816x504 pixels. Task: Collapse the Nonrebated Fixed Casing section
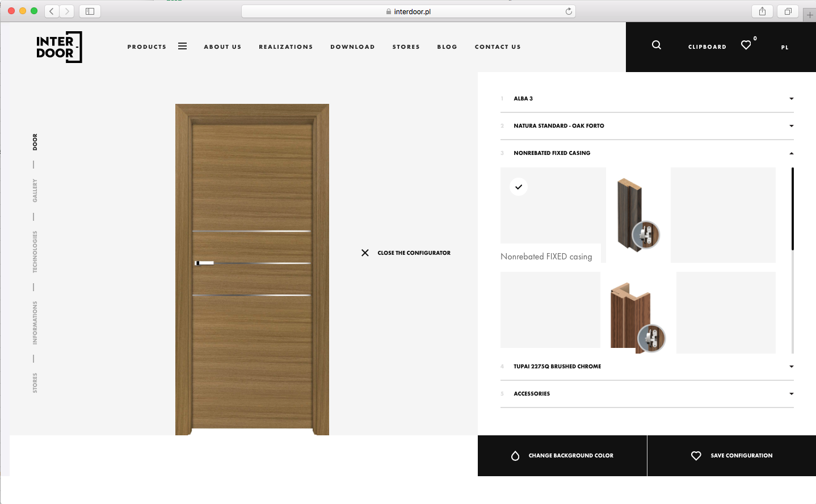[x=647, y=153]
